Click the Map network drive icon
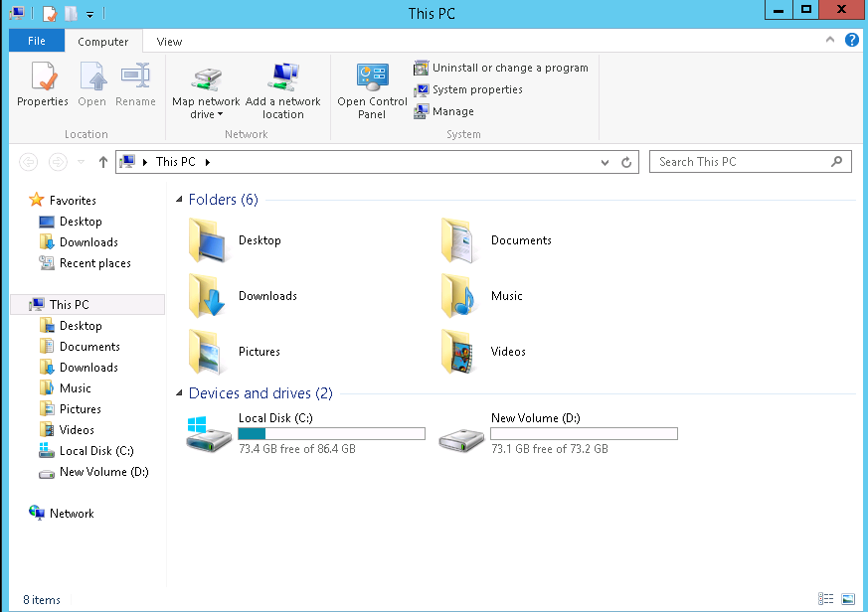 click(206, 78)
